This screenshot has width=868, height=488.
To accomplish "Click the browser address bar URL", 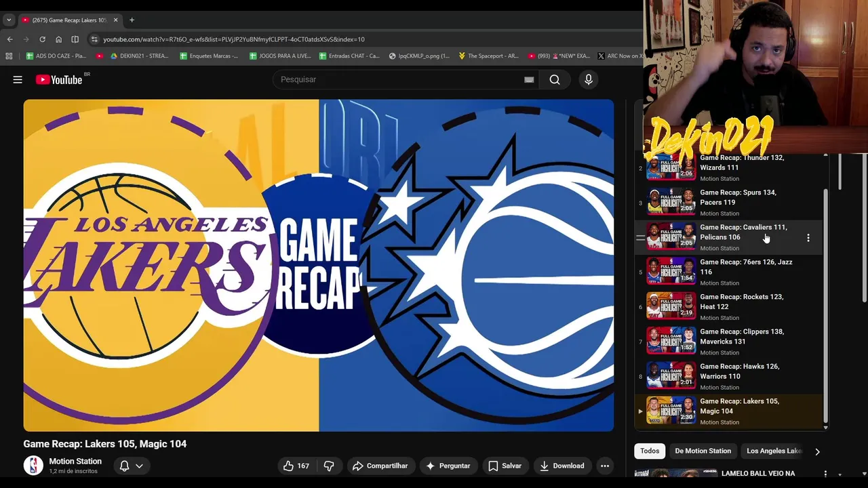I will point(234,39).
